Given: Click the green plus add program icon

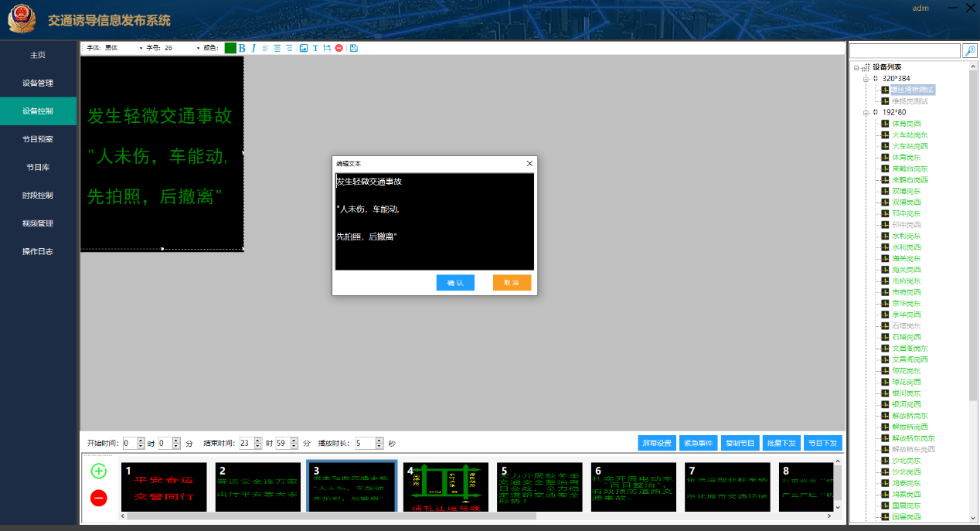Looking at the screenshot, I should click(x=99, y=471).
